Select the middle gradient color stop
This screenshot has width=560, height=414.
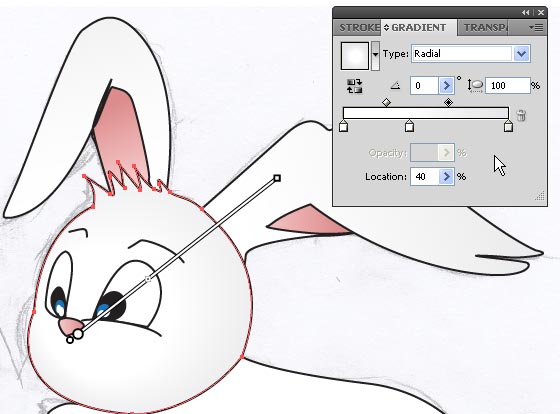point(409,126)
